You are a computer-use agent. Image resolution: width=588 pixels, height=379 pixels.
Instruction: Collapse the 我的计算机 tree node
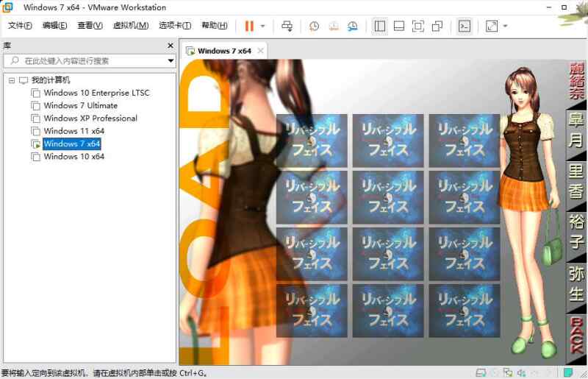(12, 80)
